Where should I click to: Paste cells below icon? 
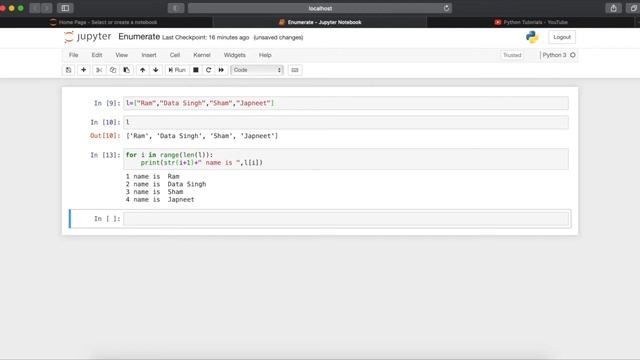[x=127, y=70]
